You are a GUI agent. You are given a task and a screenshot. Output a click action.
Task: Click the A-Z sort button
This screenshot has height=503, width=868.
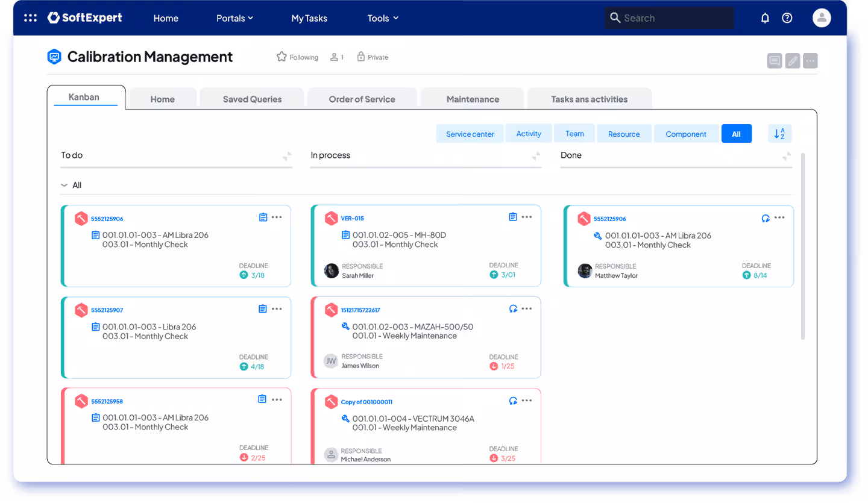point(780,134)
